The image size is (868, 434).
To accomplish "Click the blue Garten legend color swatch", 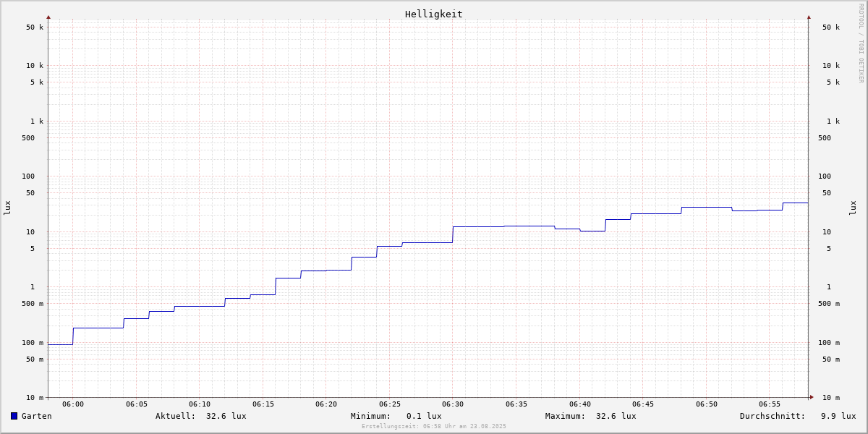I will 14,416.
